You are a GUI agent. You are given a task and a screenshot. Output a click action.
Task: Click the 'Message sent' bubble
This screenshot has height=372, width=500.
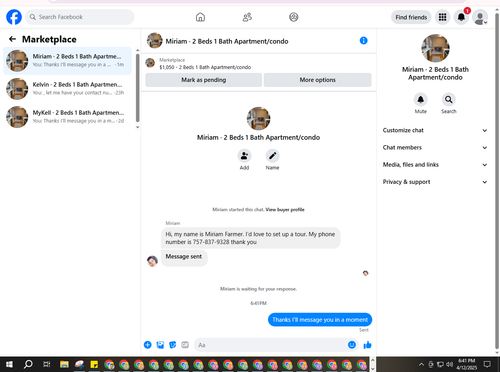[x=184, y=257]
